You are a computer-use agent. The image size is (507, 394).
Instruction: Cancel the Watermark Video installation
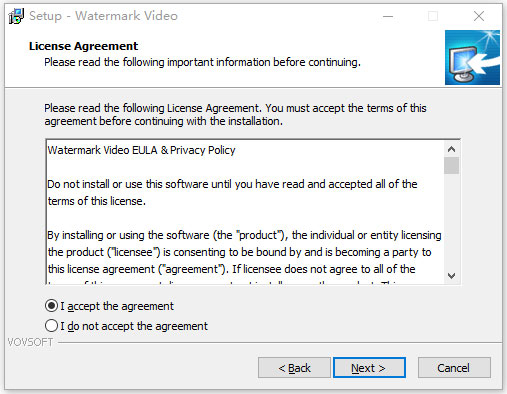point(454,368)
